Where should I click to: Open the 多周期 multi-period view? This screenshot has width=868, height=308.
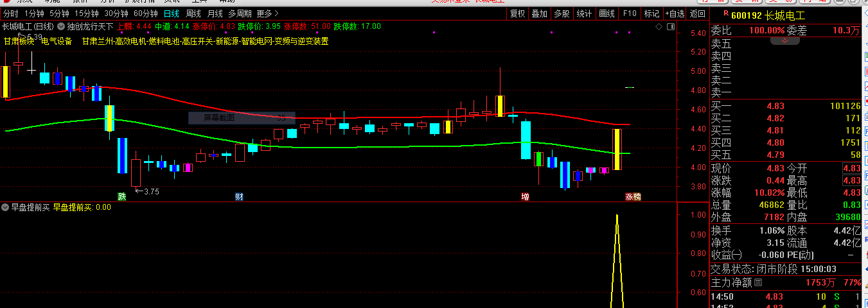pos(240,13)
